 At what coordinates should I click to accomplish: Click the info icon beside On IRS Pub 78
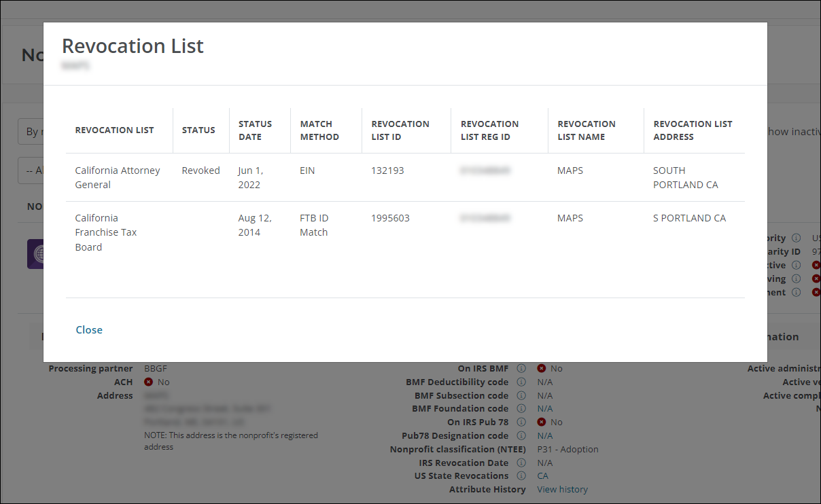(521, 422)
